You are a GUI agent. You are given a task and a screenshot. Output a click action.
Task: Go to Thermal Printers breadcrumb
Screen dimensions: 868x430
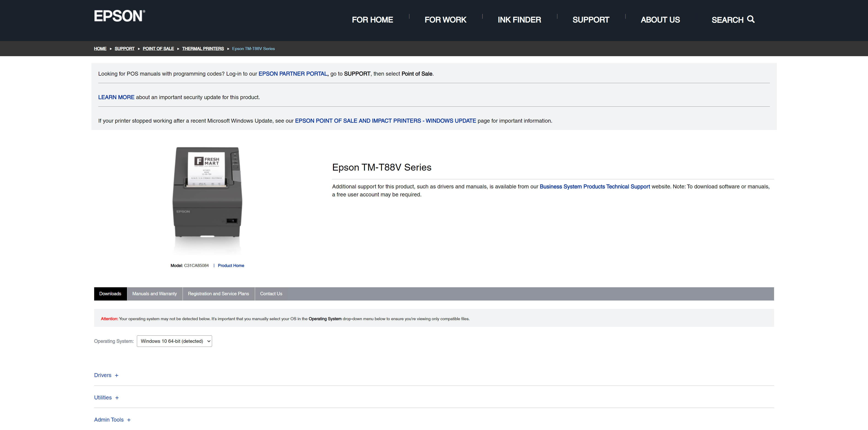(x=203, y=49)
